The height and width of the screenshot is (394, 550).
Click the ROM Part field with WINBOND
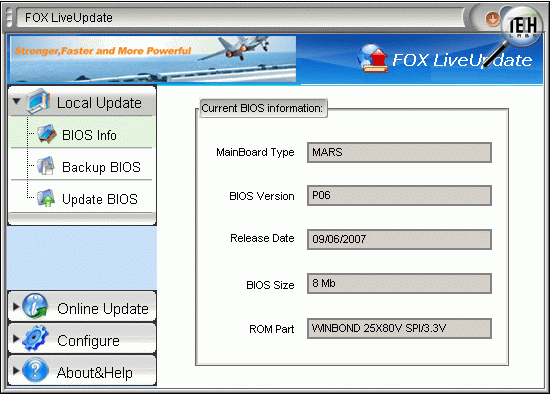399,328
